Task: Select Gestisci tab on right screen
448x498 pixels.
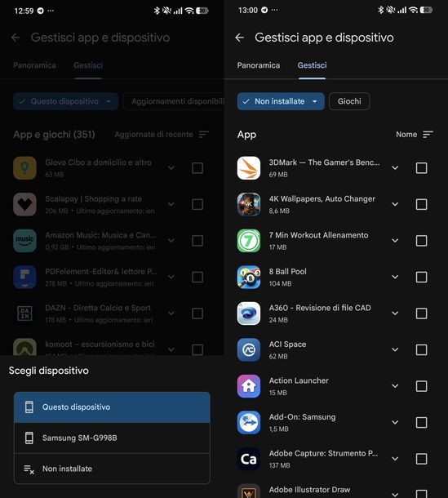Action: click(312, 65)
